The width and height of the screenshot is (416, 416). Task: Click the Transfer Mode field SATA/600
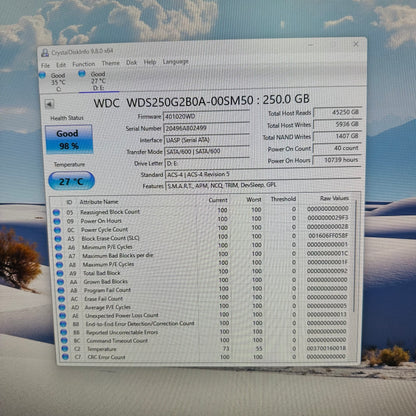point(207,152)
